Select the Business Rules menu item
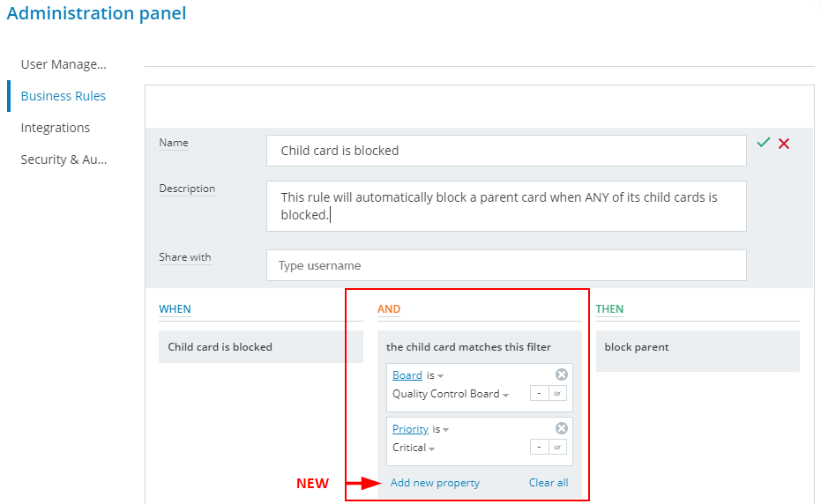The width and height of the screenshot is (821, 504). pyautogui.click(x=63, y=96)
